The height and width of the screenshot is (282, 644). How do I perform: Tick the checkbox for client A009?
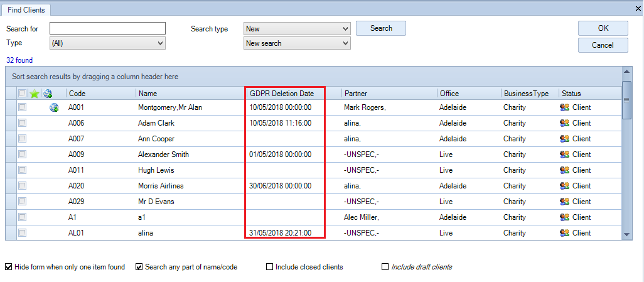pos(23,154)
